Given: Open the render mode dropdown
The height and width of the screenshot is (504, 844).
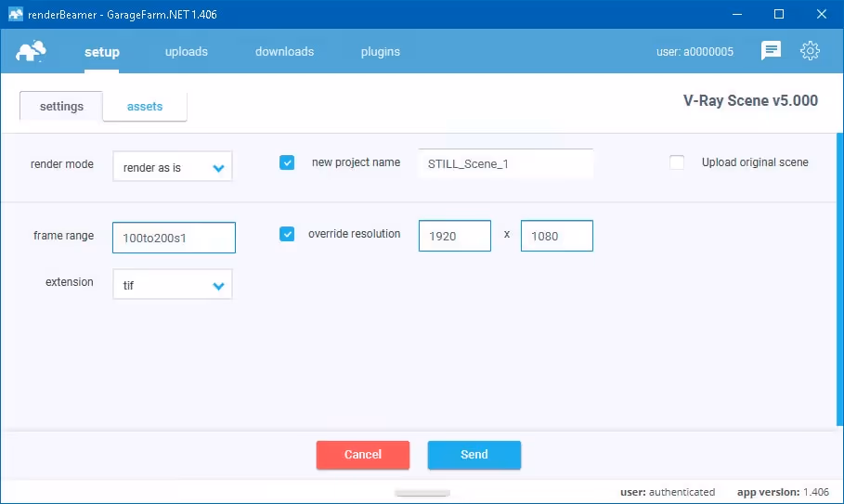Looking at the screenshot, I should click(173, 166).
